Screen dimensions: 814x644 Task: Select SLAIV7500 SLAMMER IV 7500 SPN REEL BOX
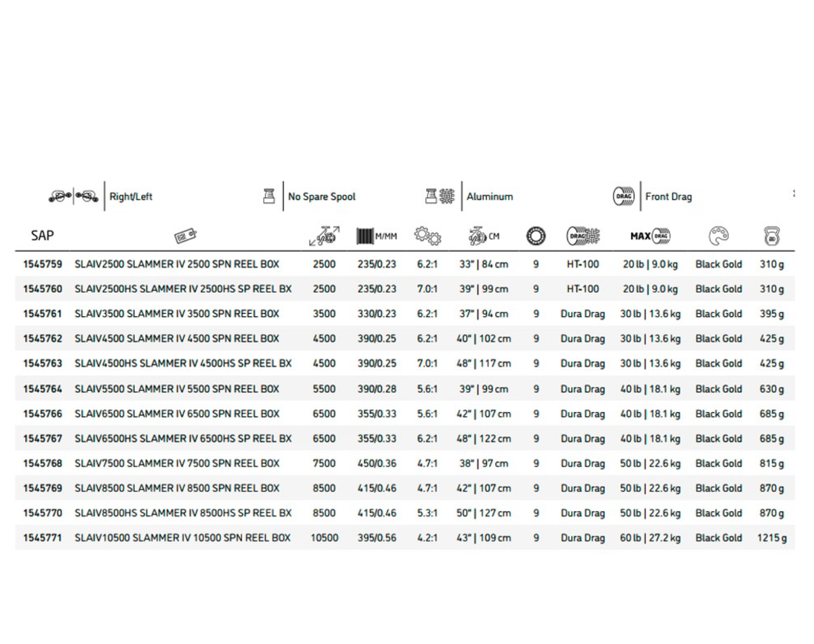click(x=177, y=463)
